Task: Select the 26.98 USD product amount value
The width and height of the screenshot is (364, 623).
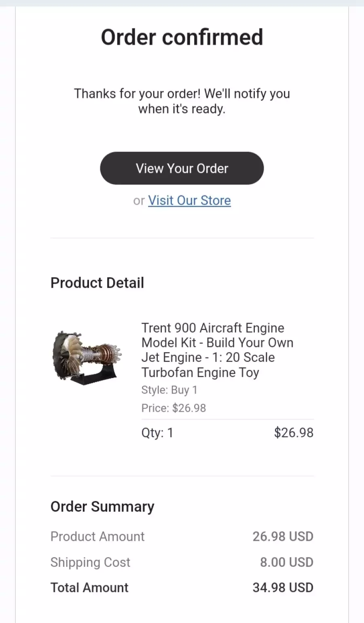Action: pyautogui.click(x=283, y=536)
